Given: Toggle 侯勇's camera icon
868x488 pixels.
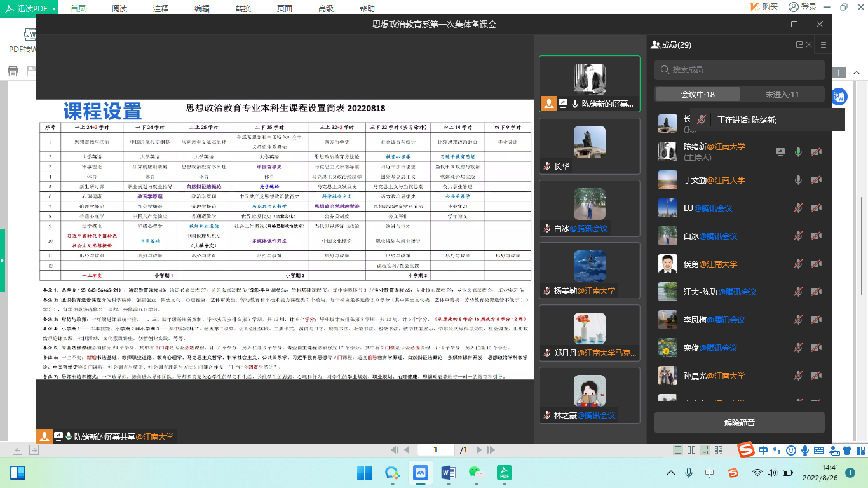Looking at the screenshot, I should (817, 264).
